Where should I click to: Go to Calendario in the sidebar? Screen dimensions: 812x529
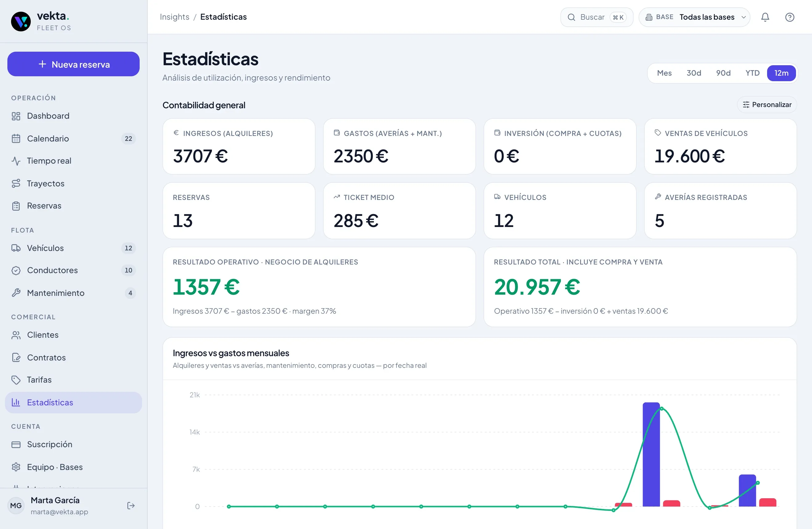[73, 138]
